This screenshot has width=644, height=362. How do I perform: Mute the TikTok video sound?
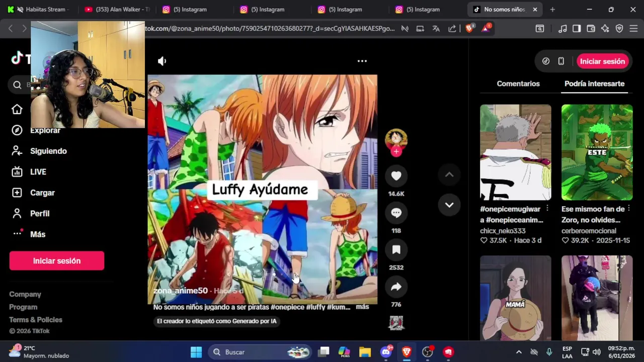[x=162, y=61]
